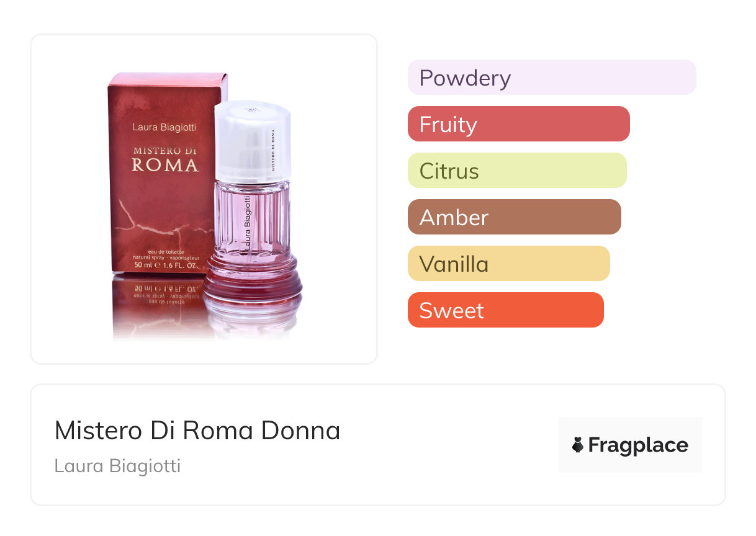This screenshot has height=536, width=756.
Task: Select the Powdery accord bar
Action: click(551, 78)
